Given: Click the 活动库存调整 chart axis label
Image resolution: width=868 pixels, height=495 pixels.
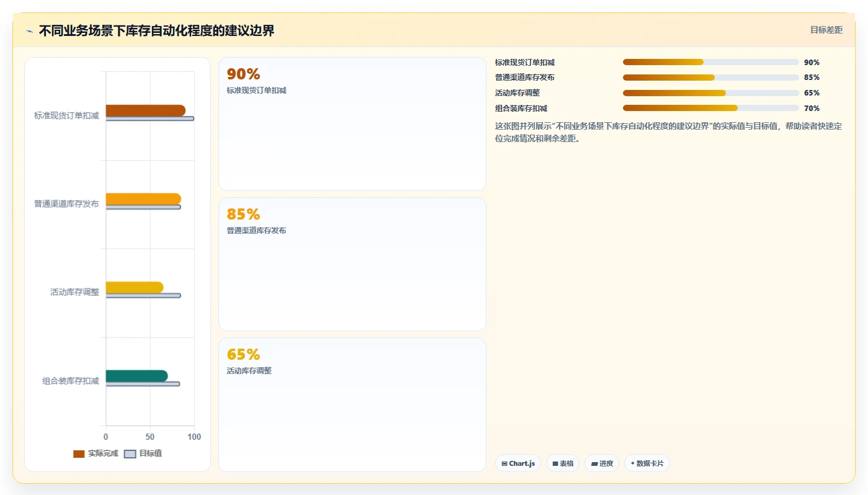Looking at the screenshot, I should pyautogui.click(x=74, y=292).
